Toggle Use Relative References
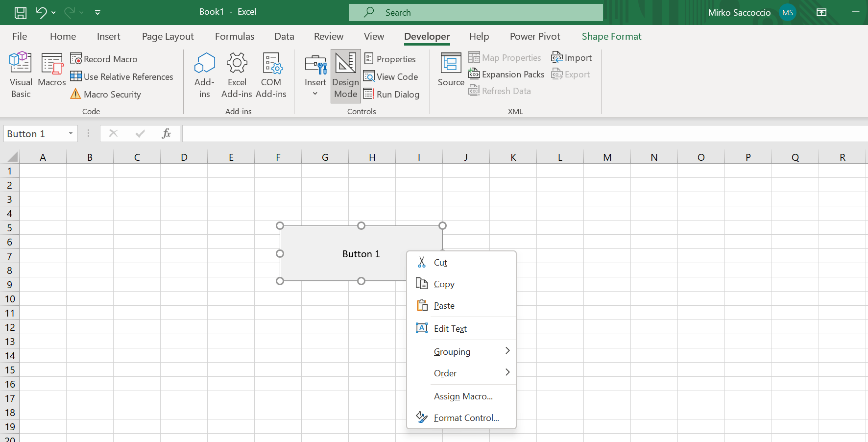This screenshot has width=868, height=442. click(121, 76)
